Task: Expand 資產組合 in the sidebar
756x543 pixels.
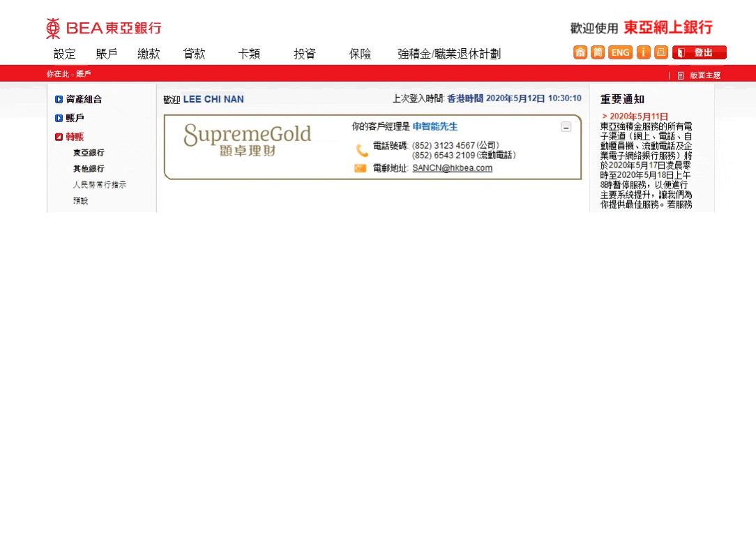Action: (x=79, y=99)
